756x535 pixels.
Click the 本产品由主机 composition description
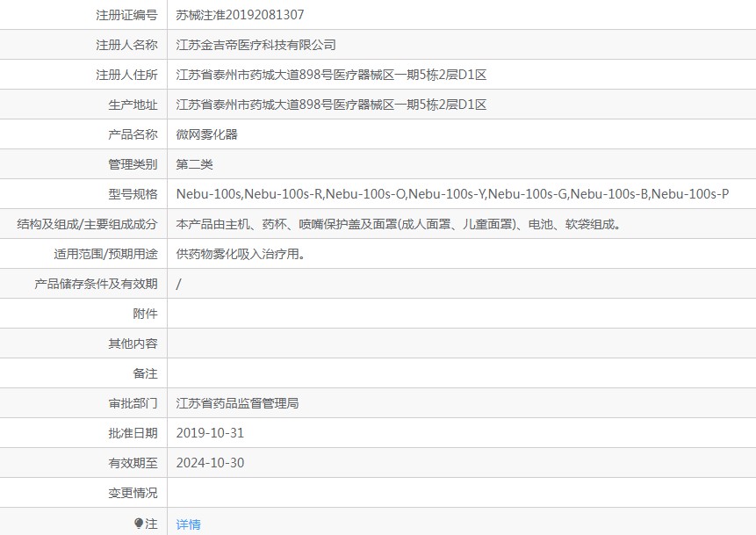click(x=399, y=224)
